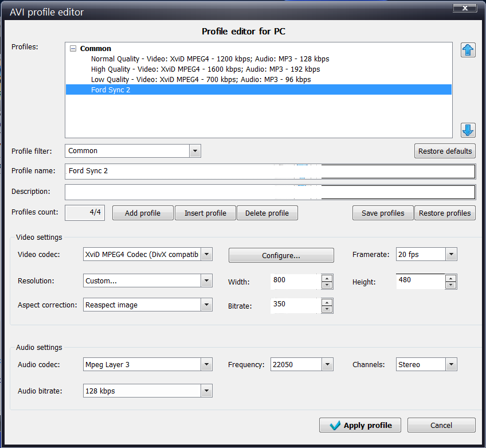Click the Apply profile button
Screen dimensions: 486x448
pyautogui.click(x=360, y=426)
